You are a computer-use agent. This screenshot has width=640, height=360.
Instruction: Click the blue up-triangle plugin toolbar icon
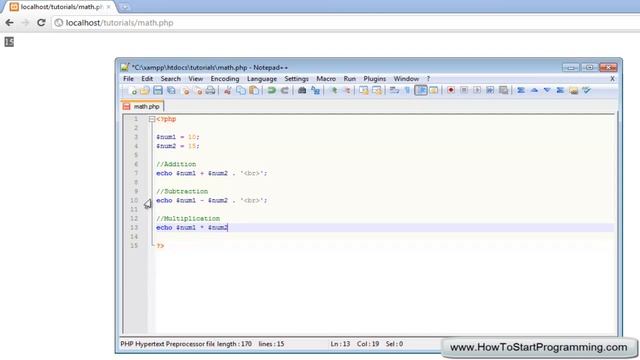click(534, 90)
